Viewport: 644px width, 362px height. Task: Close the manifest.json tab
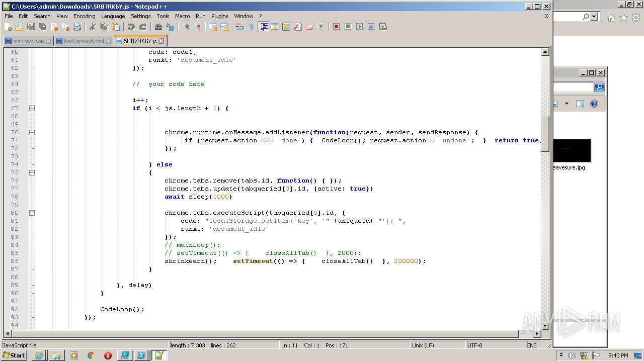coord(48,41)
